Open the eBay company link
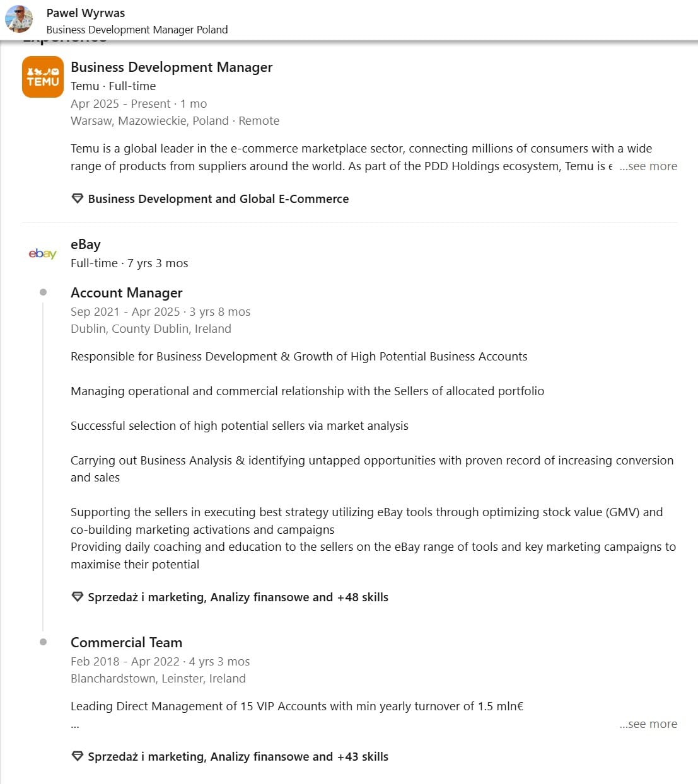This screenshot has width=698, height=784. coord(86,245)
